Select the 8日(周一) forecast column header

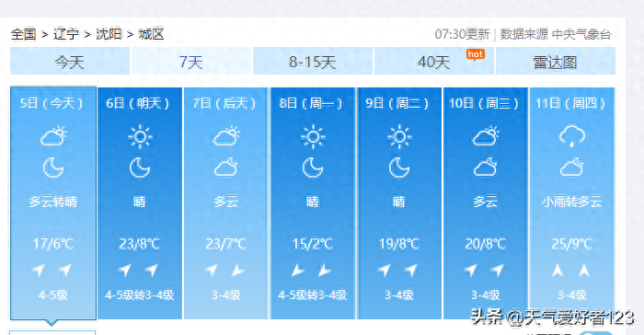[311, 103]
